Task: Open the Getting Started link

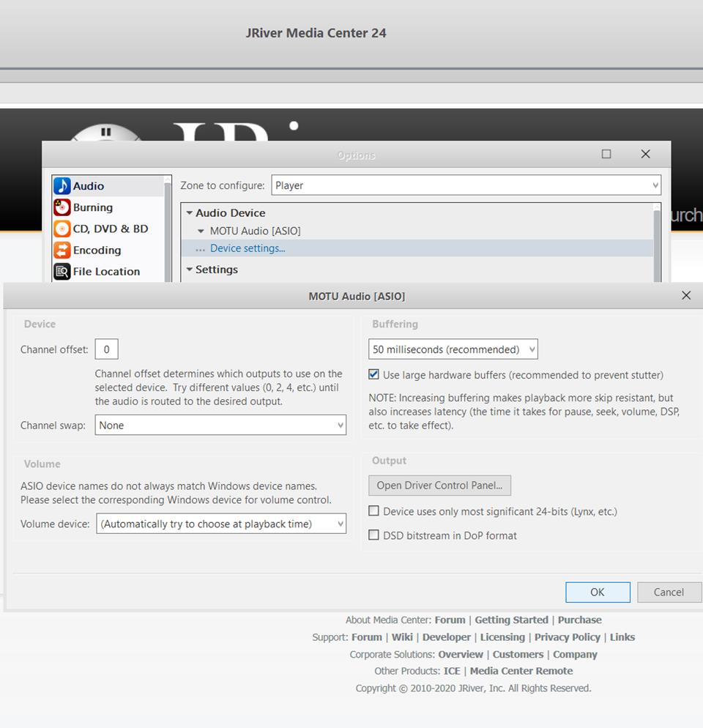Action: click(511, 620)
